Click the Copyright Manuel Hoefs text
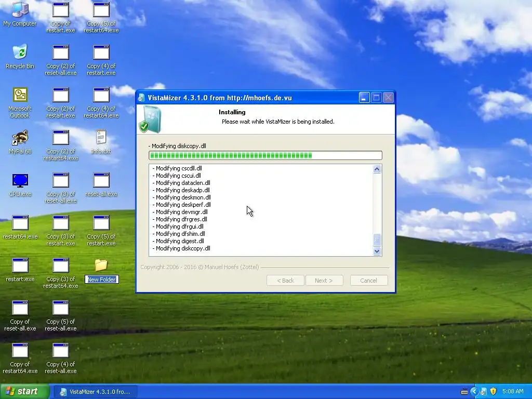The image size is (532, 399). [x=199, y=267]
